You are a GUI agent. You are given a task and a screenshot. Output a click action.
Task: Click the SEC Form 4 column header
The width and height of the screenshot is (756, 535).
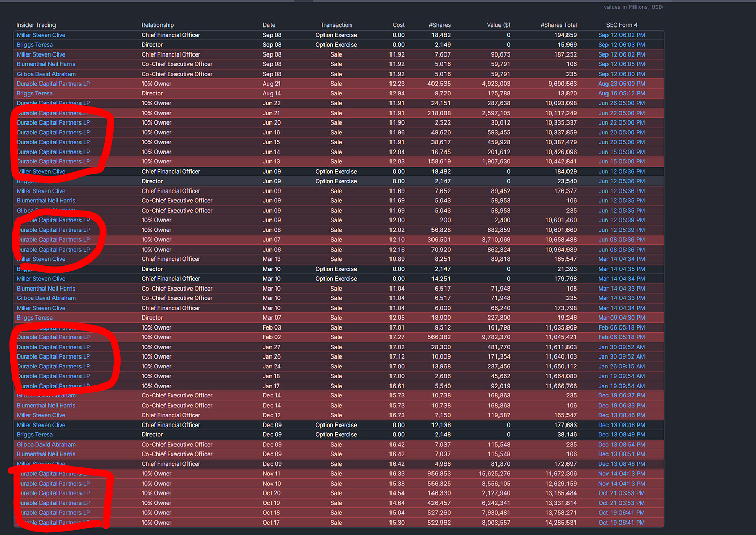(622, 25)
